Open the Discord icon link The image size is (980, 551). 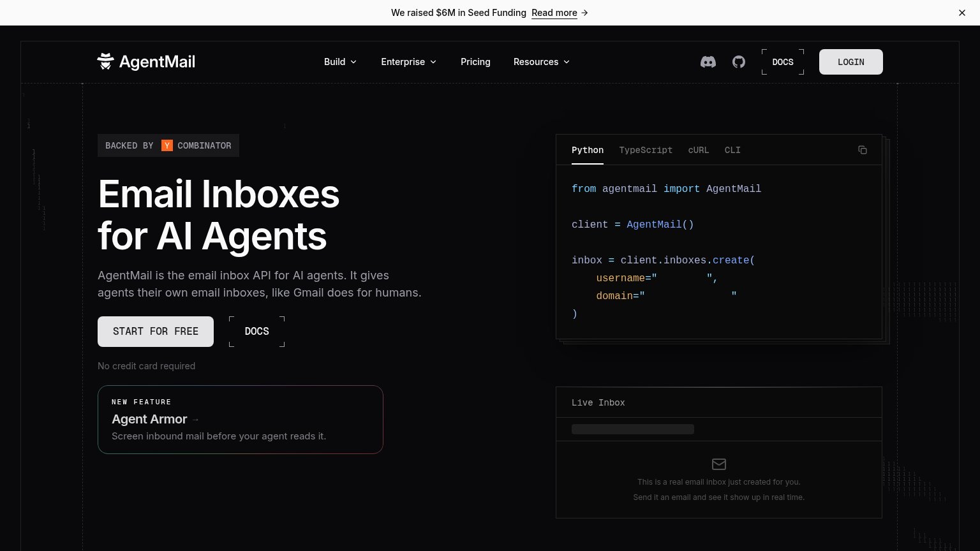(708, 62)
